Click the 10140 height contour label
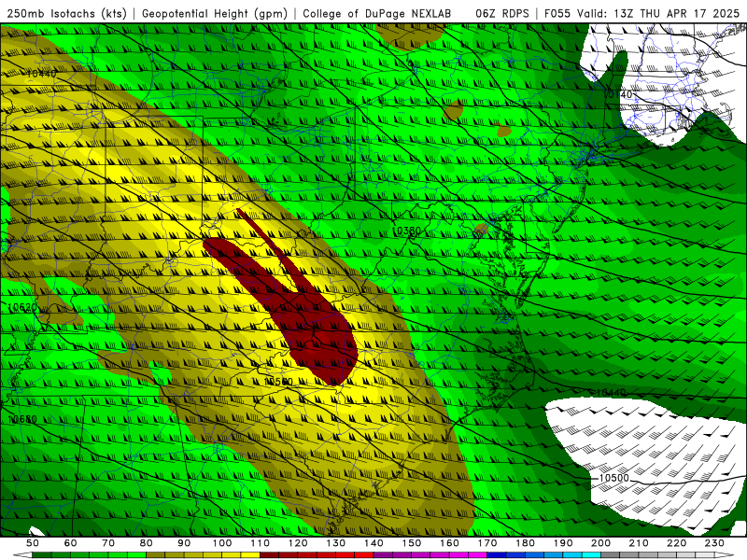Screen dimensions: 747x560 click(x=617, y=95)
